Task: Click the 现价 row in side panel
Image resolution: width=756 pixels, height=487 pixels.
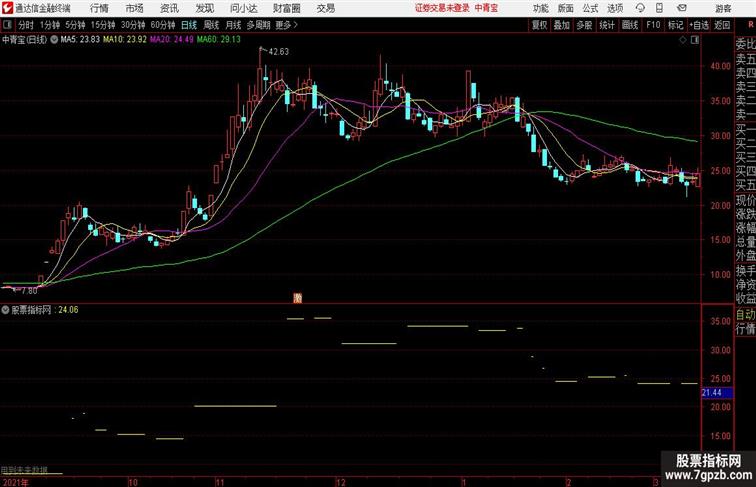Action: [745, 200]
